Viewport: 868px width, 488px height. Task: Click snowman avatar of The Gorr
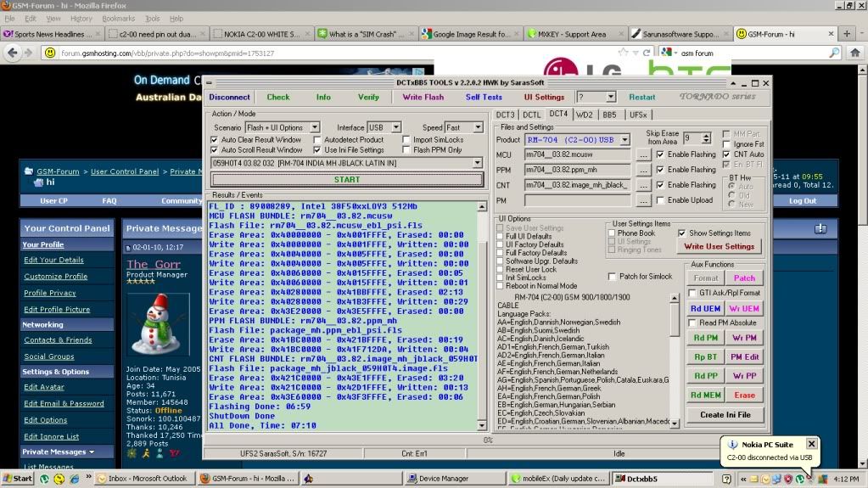tap(158, 324)
